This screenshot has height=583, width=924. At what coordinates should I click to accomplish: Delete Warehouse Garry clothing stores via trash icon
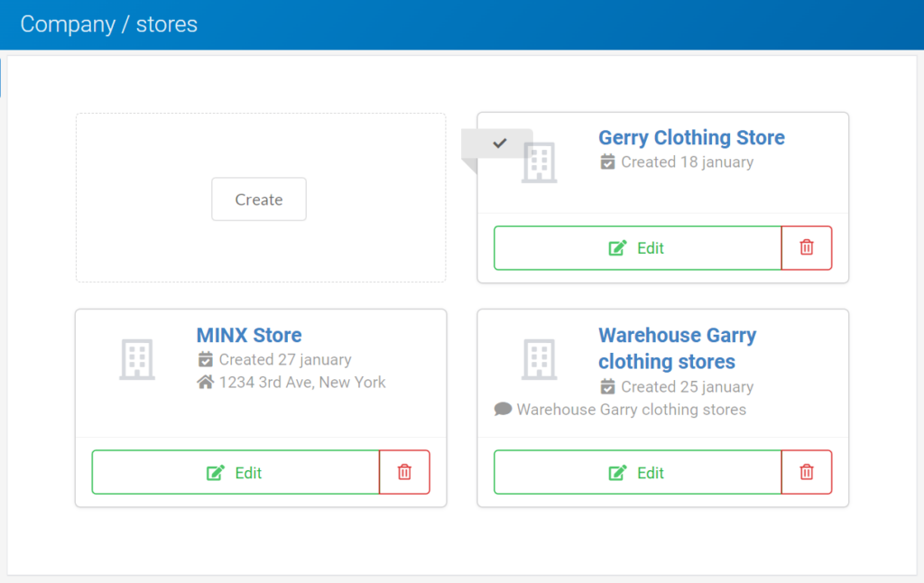tap(807, 472)
